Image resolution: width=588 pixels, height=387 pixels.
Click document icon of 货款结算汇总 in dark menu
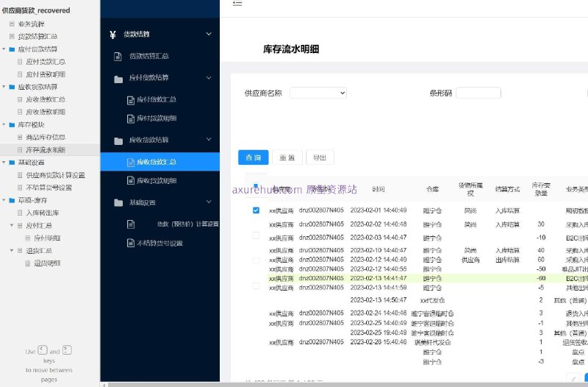point(118,57)
